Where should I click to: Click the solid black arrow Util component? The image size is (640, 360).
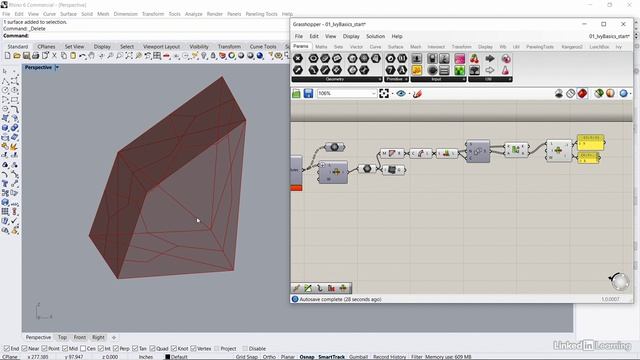(x=490, y=59)
